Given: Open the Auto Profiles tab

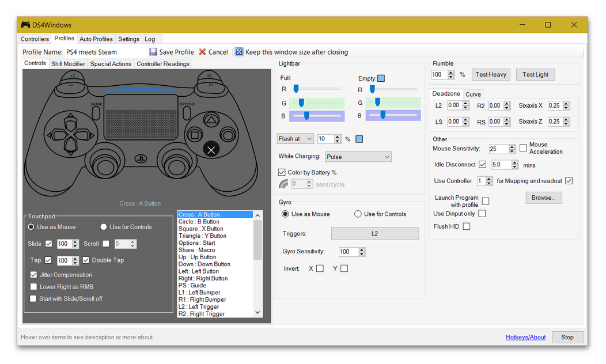Looking at the screenshot, I should tap(96, 39).
